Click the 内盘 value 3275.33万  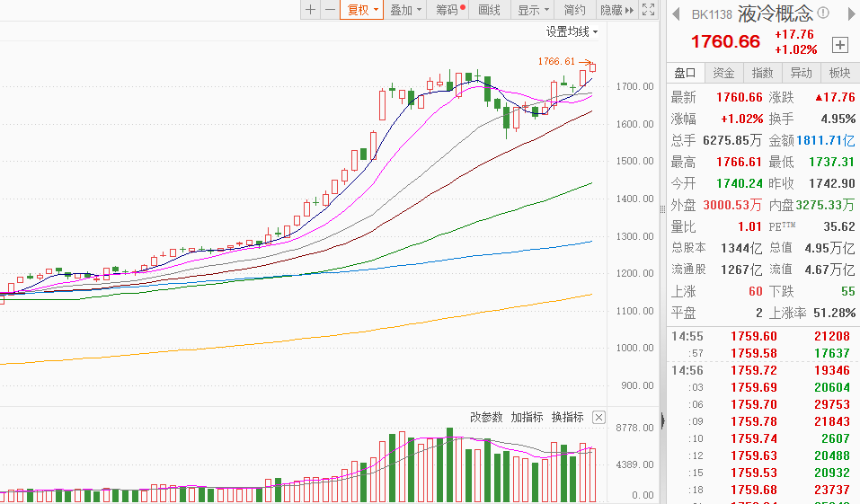coord(826,205)
